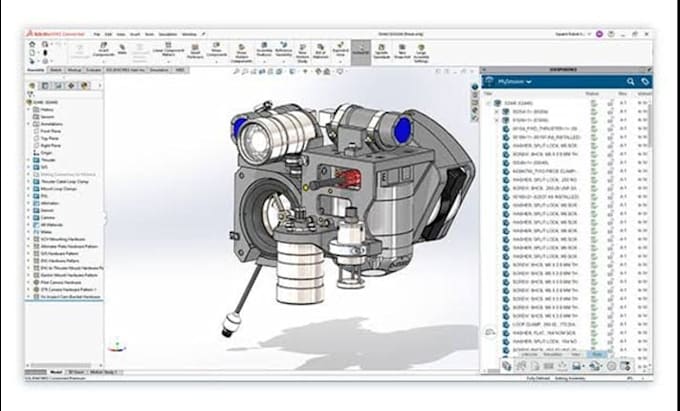Select Sensors in feature tree
This screenshot has width=680, height=411.
coord(43,117)
